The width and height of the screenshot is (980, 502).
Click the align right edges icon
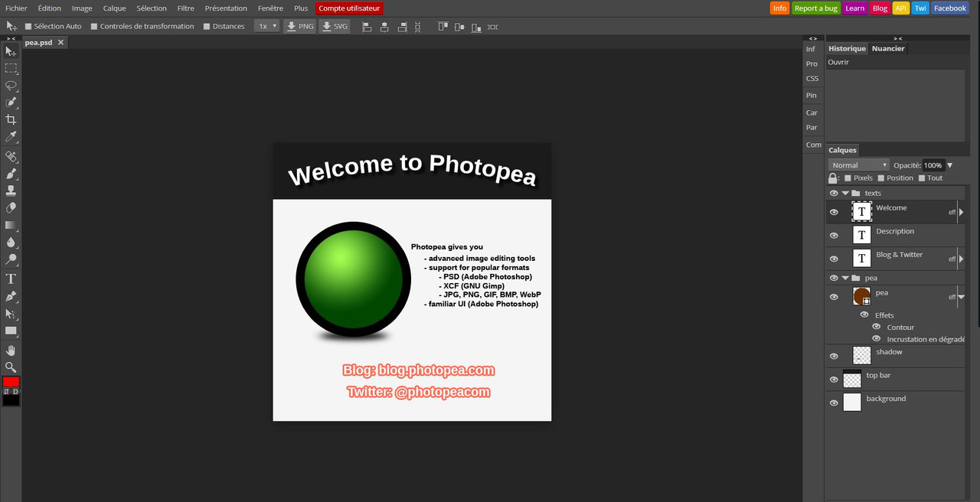click(x=400, y=27)
